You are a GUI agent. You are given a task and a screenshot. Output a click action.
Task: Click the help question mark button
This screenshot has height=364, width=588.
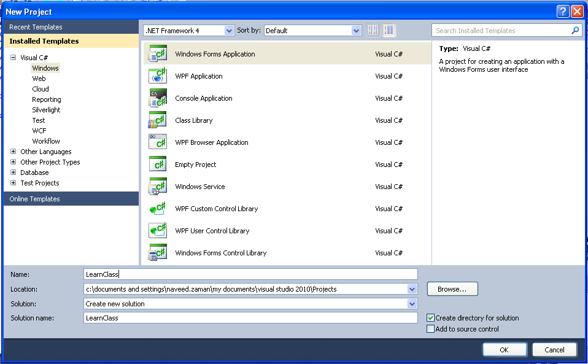point(562,12)
